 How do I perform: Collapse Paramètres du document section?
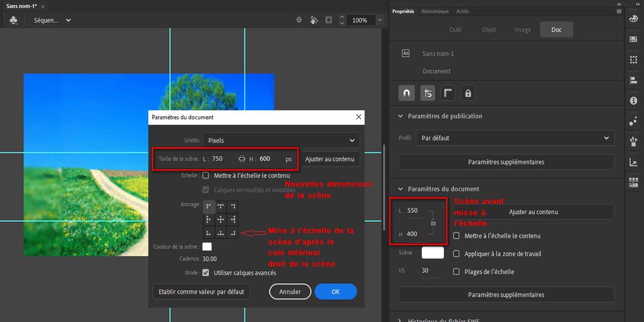click(401, 189)
